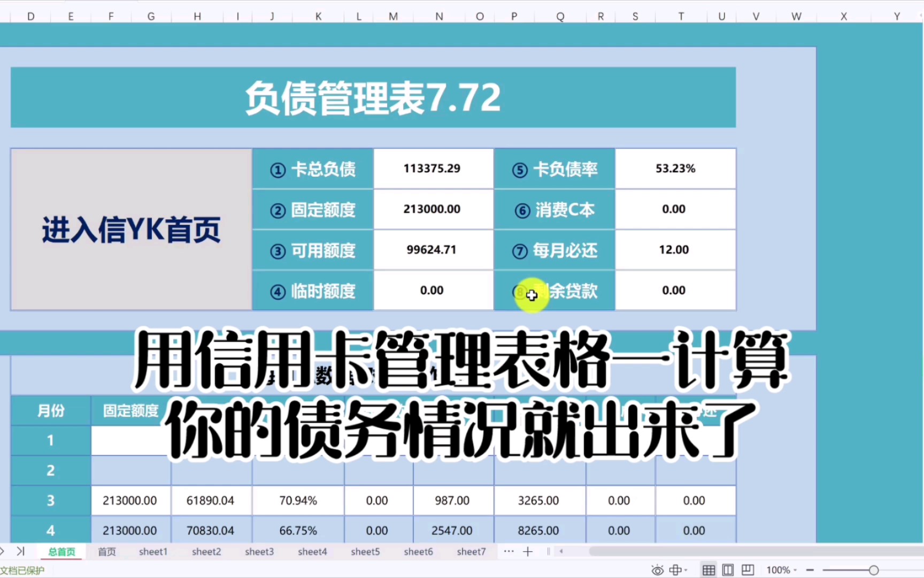This screenshot has height=578, width=924.
Task: Open the 100% zoom level dropdown
Action: coord(781,571)
